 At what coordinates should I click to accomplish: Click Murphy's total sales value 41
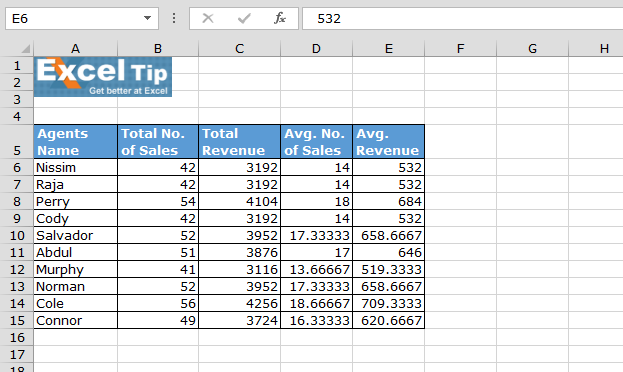click(x=158, y=269)
